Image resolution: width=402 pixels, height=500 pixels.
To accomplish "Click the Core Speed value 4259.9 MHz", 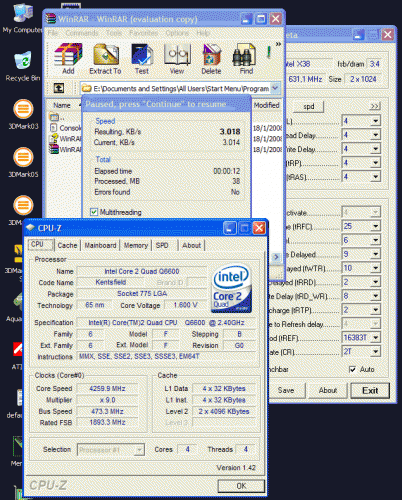I will click(107, 388).
